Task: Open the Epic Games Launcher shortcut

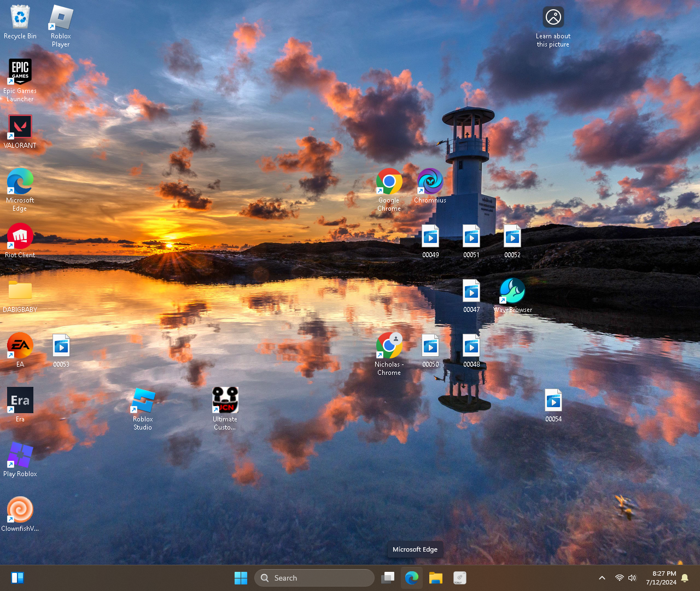Action: point(20,72)
